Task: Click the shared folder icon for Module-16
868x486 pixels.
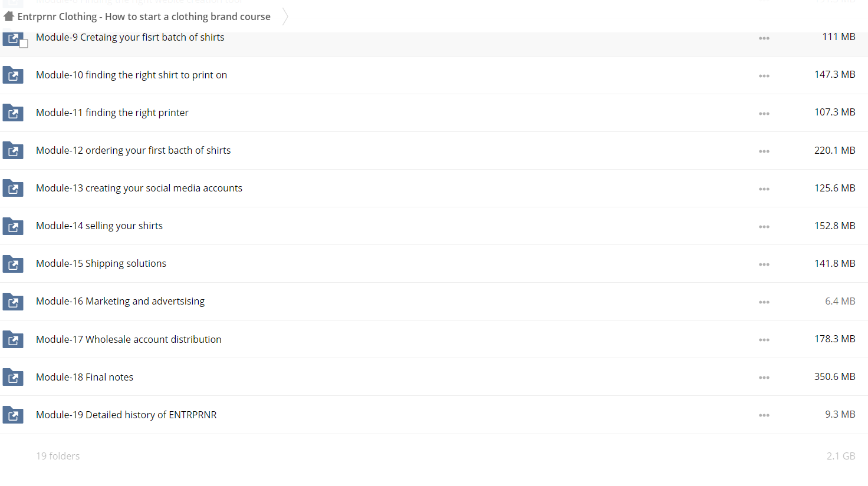Action: [13, 301]
